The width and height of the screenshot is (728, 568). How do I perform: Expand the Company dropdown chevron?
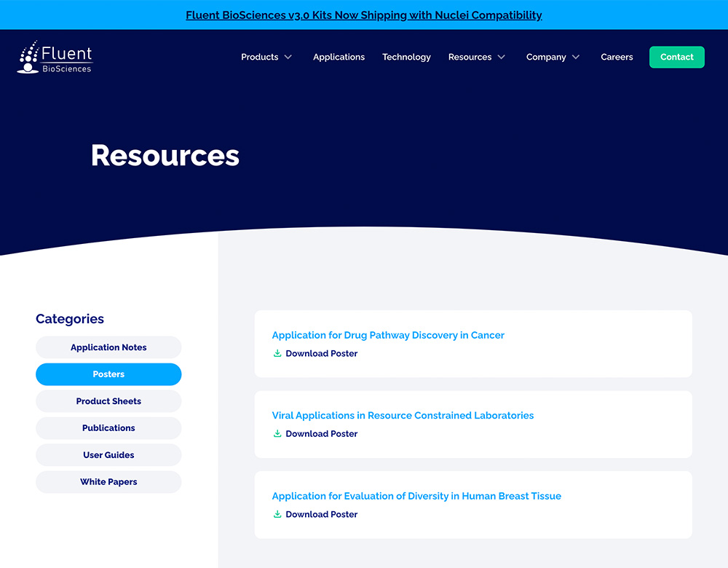[577, 58]
